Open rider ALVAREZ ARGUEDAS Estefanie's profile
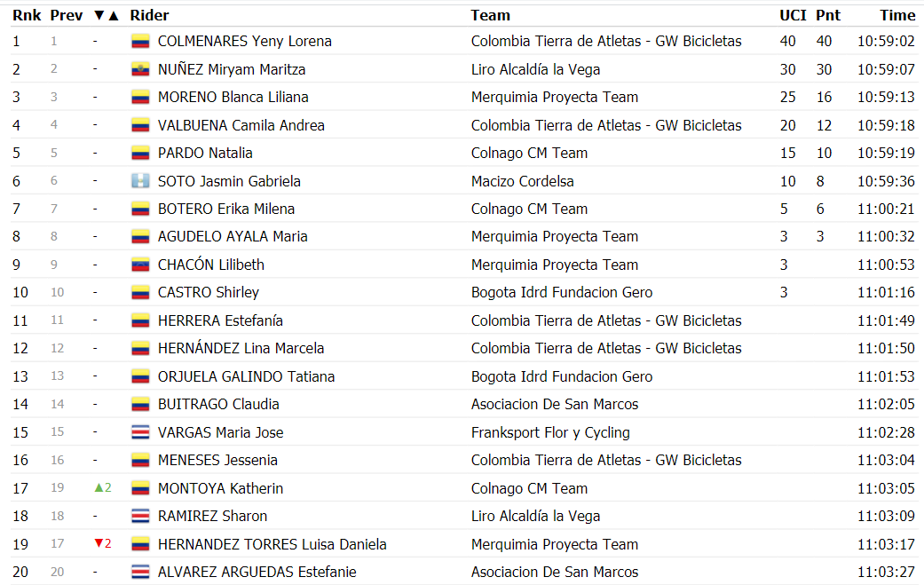 tap(257, 572)
